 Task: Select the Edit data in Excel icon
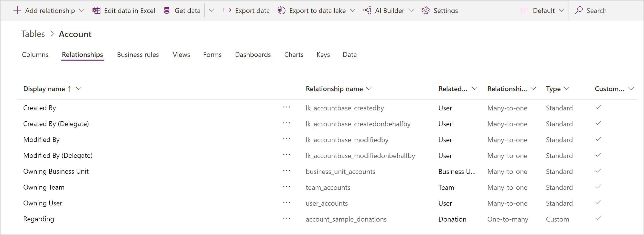[96, 10]
